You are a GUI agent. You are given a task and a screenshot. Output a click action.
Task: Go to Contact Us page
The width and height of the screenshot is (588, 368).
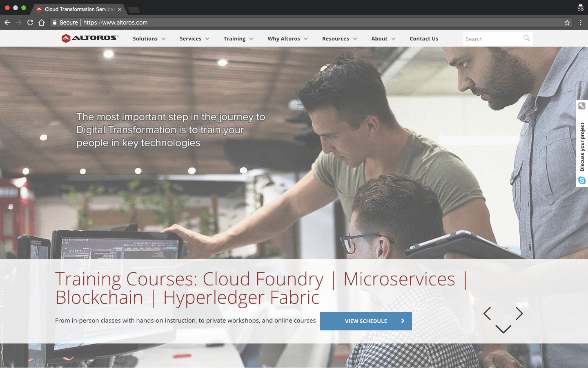pos(424,39)
